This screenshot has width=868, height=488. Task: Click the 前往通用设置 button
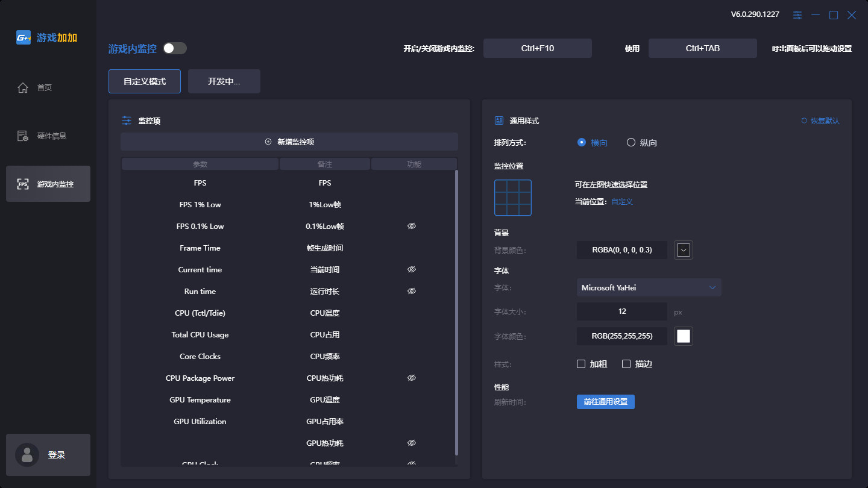point(605,402)
